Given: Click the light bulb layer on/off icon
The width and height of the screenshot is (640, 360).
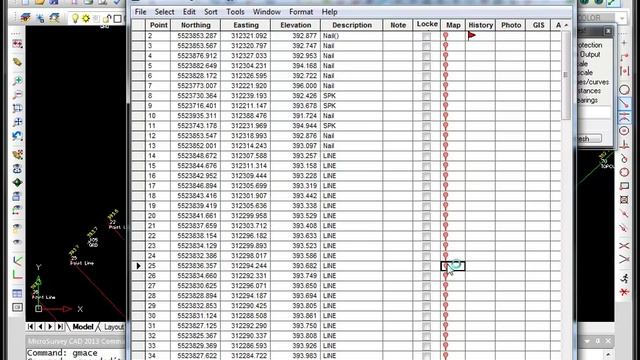Looking at the screenshot, I should (75, 18).
